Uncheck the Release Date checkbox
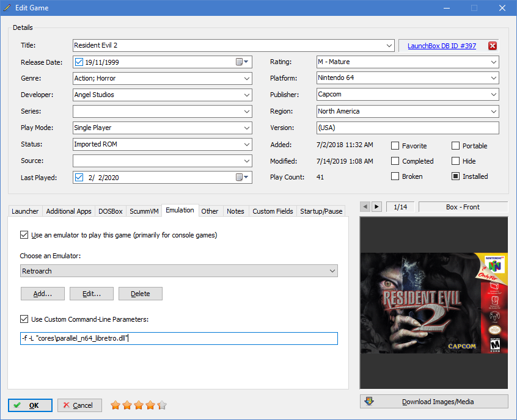517x420 pixels. coord(79,62)
